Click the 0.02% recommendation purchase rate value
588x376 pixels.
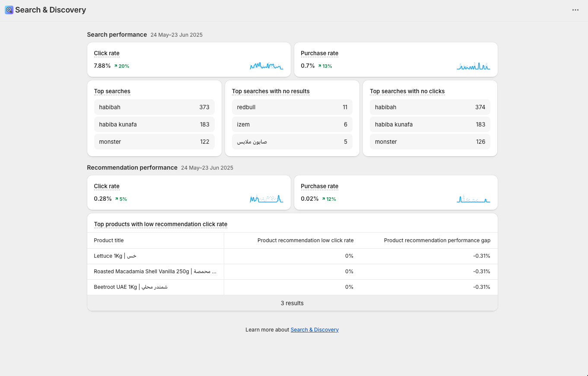pyautogui.click(x=310, y=199)
